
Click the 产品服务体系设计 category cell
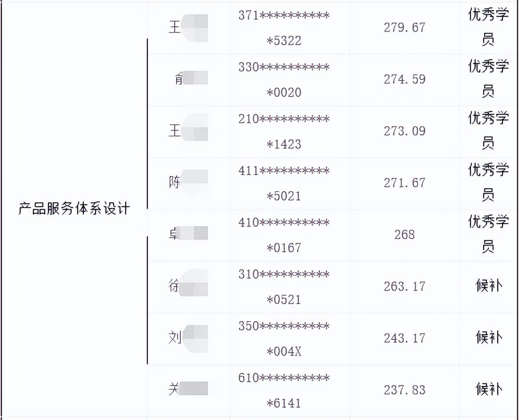[x=74, y=209]
